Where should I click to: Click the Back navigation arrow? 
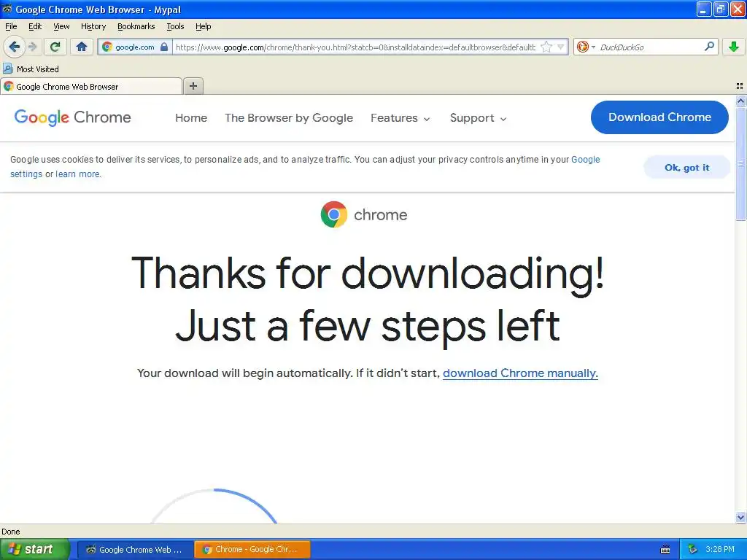click(15, 47)
